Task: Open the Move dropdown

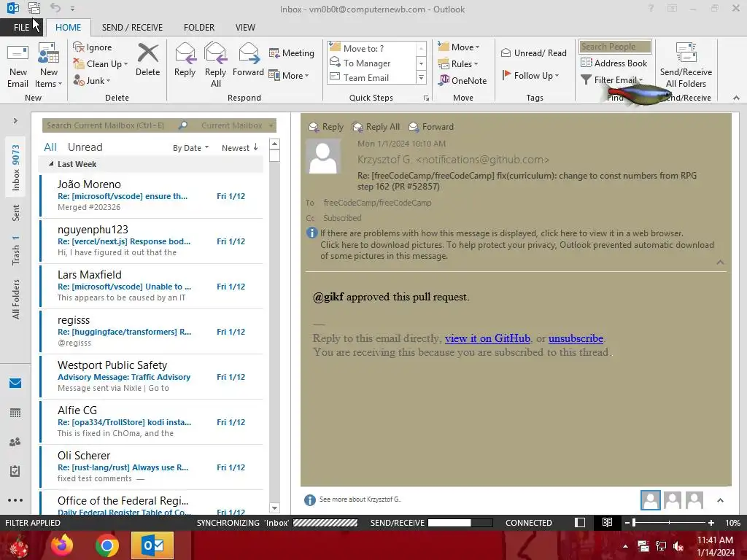Action: click(458, 47)
